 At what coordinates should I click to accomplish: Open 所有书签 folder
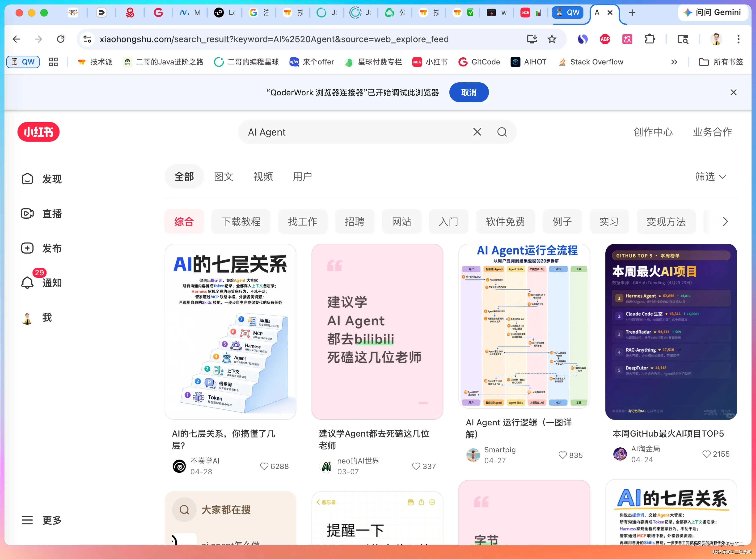coord(721,62)
